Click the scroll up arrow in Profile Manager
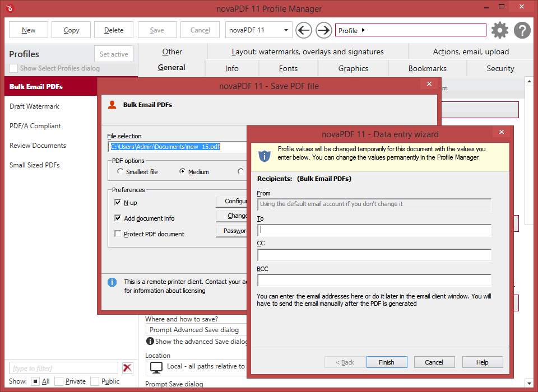The height and width of the screenshot is (392, 538). (x=528, y=81)
